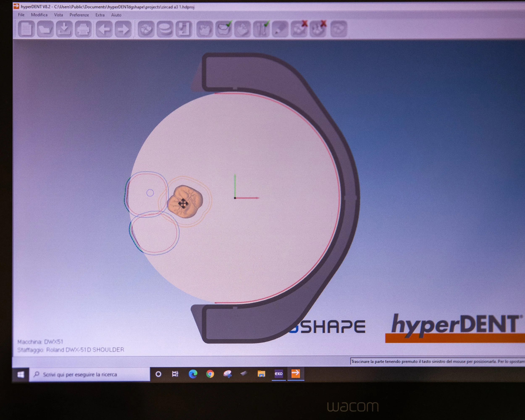Select the blank disc stack icon
Image resolution: width=525 pixels, height=420 pixels.
[165, 29]
